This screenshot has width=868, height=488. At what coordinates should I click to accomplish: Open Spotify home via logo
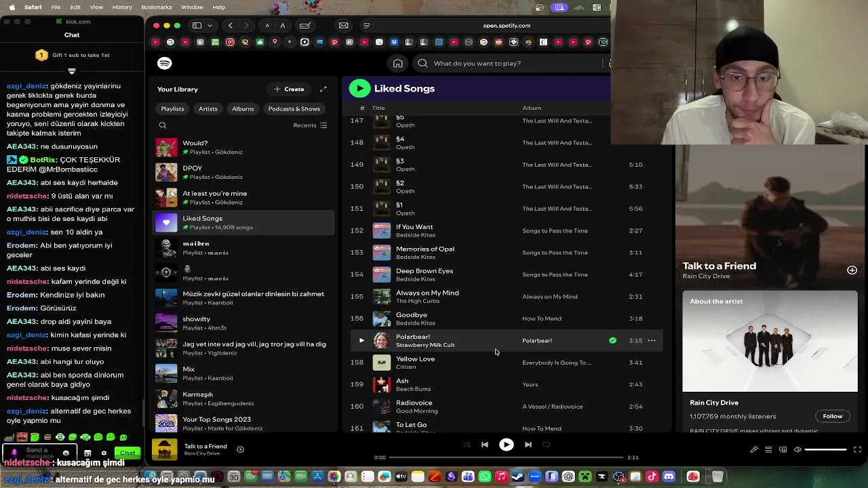point(164,63)
